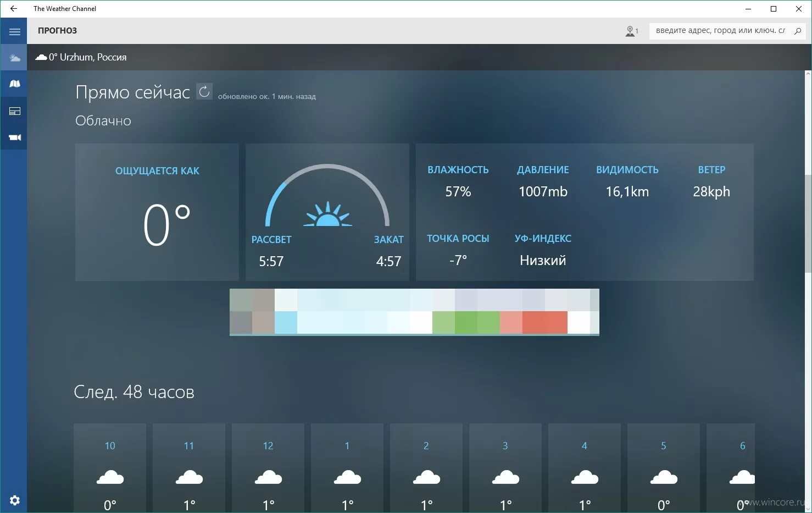The height and width of the screenshot is (513, 812).
Task: Click the ВЛАЖНОСТЬ 57% value
Action: point(458,191)
